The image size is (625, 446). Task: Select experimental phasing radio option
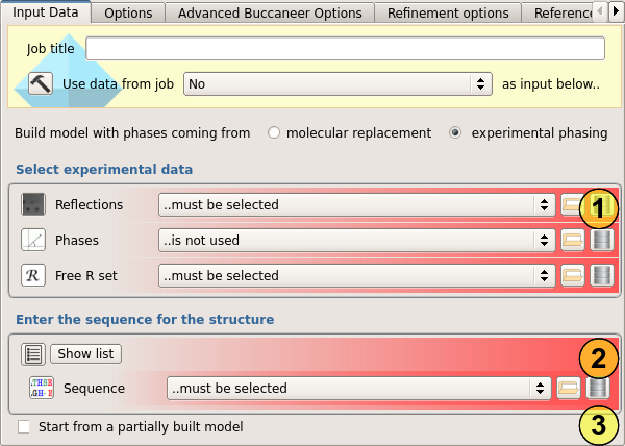click(455, 133)
